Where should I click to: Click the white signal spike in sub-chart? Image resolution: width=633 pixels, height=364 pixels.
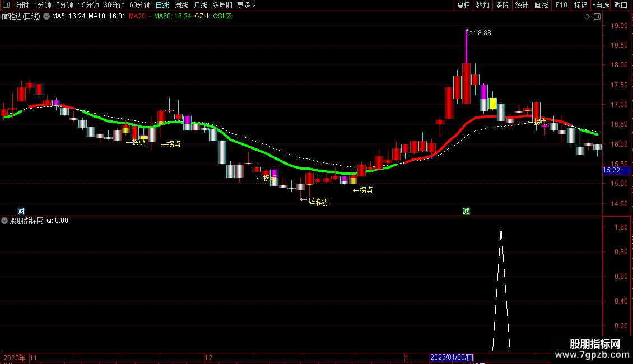(x=501, y=288)
